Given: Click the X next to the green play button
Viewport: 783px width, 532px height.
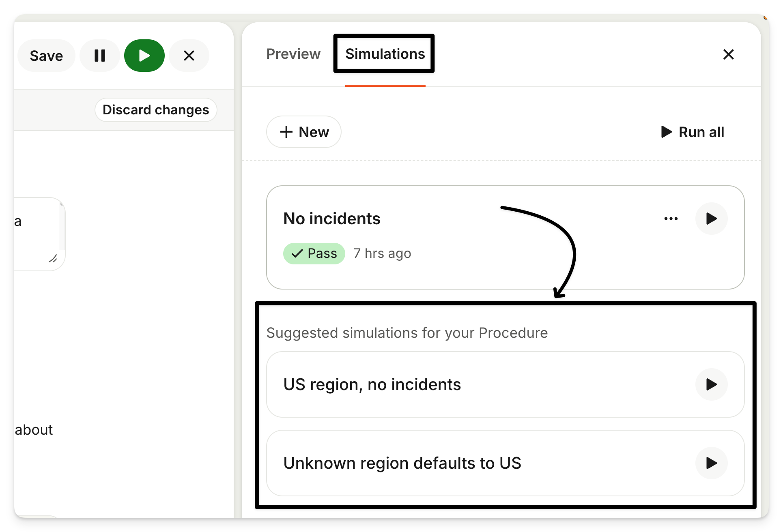Looking at the screenshot, I should coord(189,56).
